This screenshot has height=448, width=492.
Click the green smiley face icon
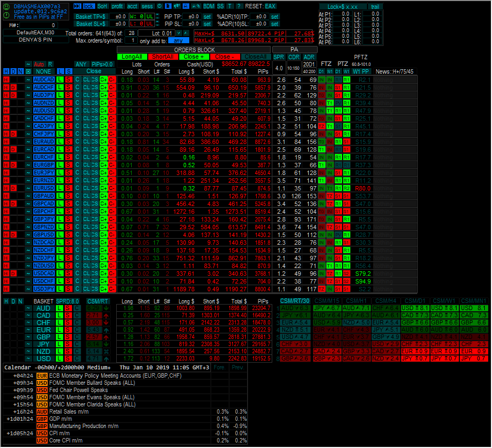point(6,7)
